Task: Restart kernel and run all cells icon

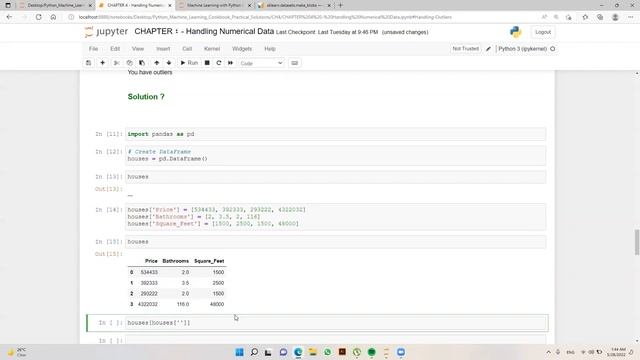Action: point(231,63)
